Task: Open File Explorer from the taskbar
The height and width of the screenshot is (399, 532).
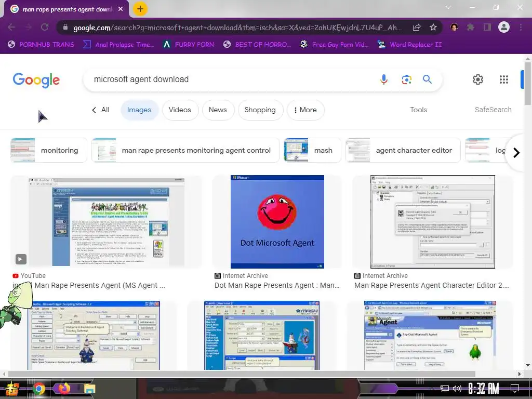Action: (90, 389)
